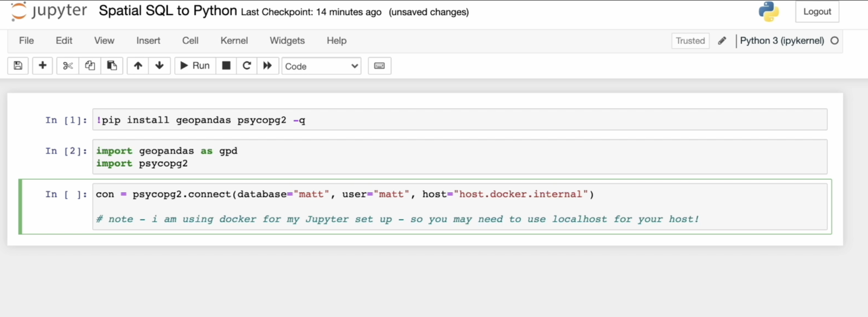Screen dimensions: 868x317
Task: Open the cell type Code dropdown
Action: click(x=321, y=66)
